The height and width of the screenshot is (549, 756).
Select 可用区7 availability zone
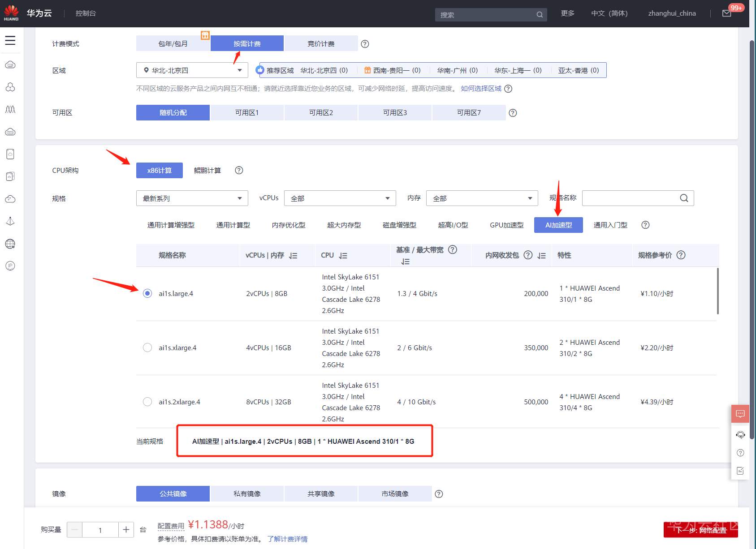pos(469,112)
